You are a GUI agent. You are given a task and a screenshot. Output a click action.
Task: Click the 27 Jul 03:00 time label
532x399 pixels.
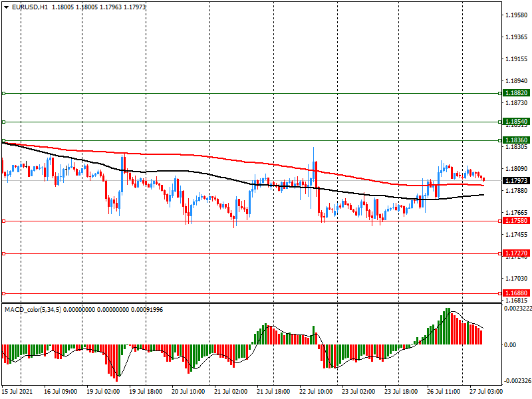[x=486, y=392]
